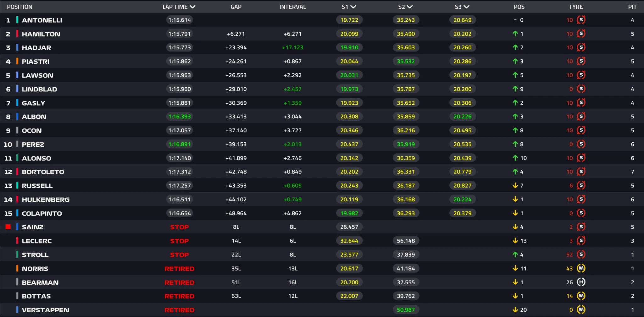Select driver name BORTOLETO
The height and width of the screenshot is (317, 644).
43,172
